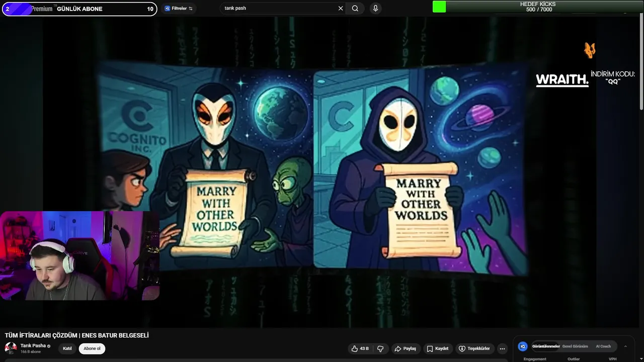The height and width of the screenshot is (362, 644).
Task: Open the Tarık Pasha channel avatar
Action: click(11, 348)
